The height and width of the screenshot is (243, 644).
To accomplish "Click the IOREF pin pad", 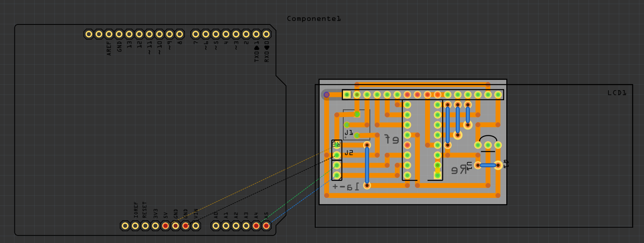I will pos(135,226).
